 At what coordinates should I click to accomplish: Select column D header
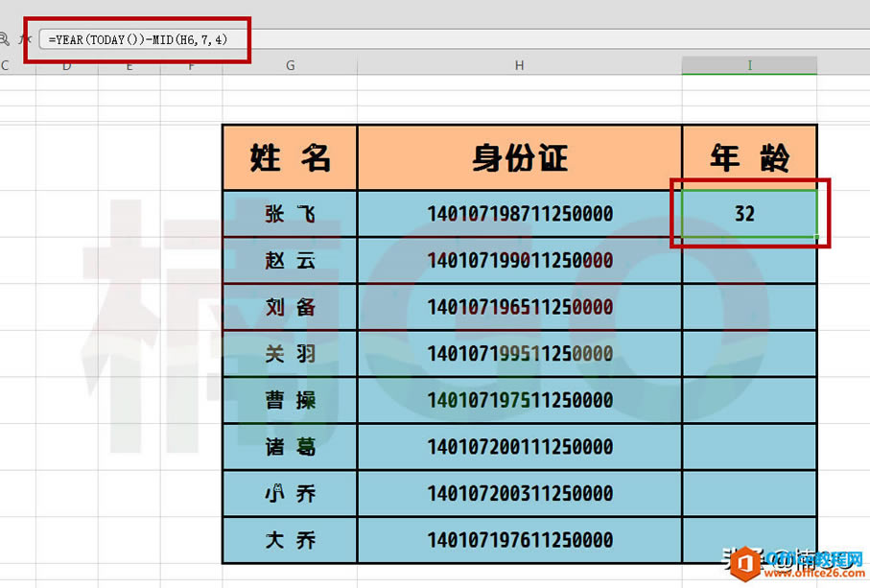(66, 65)
